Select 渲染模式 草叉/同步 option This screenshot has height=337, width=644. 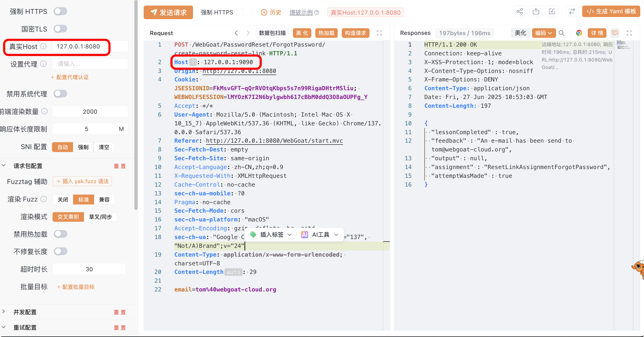click(100, 217)
